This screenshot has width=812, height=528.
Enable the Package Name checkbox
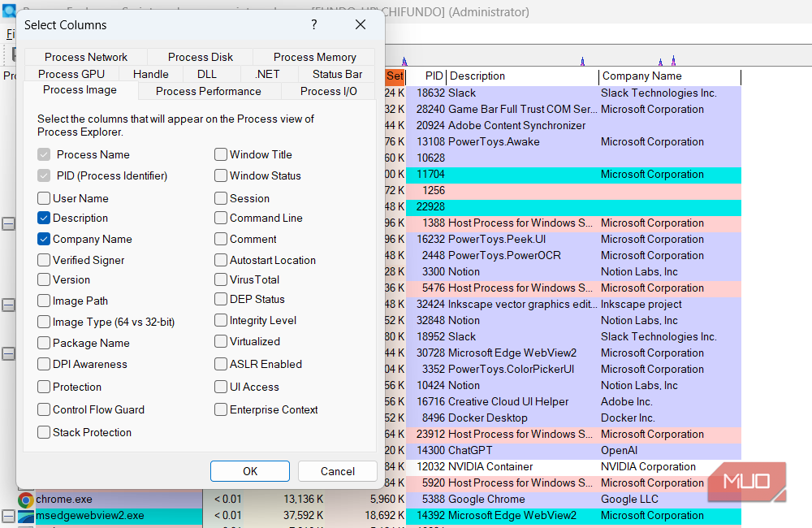pos(44,343)
